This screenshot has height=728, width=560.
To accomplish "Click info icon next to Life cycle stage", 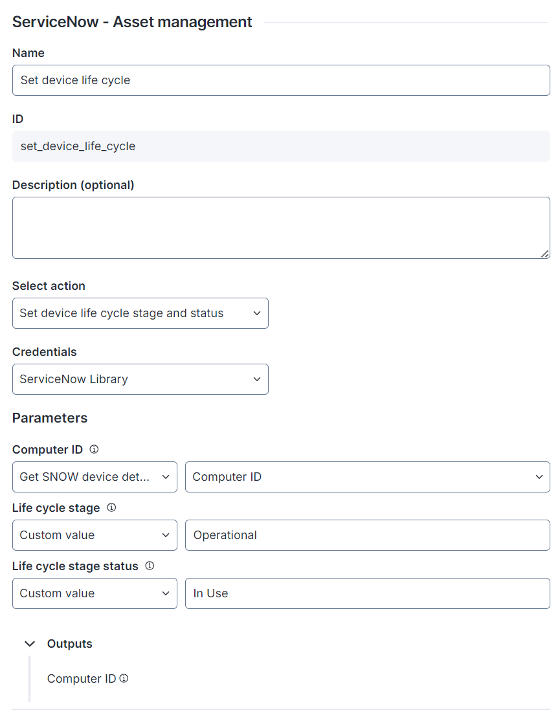I will pyautogui.click(x=111, y=508).
